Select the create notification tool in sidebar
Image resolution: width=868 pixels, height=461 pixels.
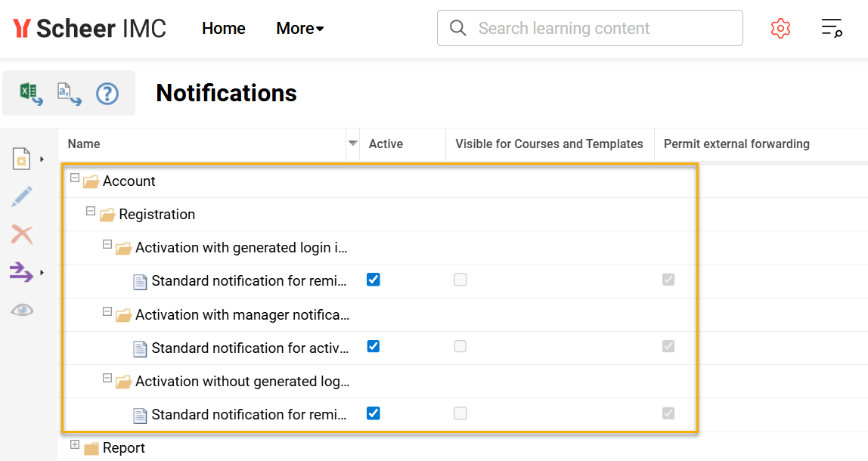pos(22,157)
